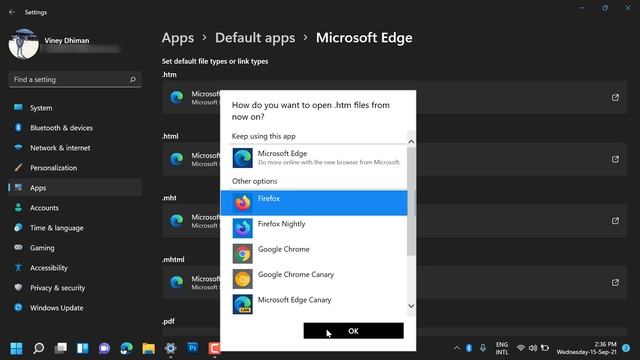Click Bluetooth tray icon
The height and width of the screenshot is (360, 640).
(469, 348)
